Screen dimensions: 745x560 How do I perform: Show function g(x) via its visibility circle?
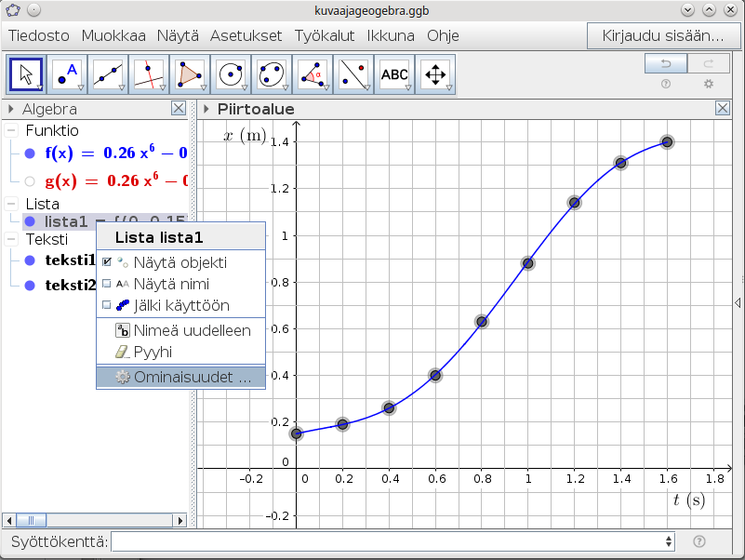click(x=30, y=181)
